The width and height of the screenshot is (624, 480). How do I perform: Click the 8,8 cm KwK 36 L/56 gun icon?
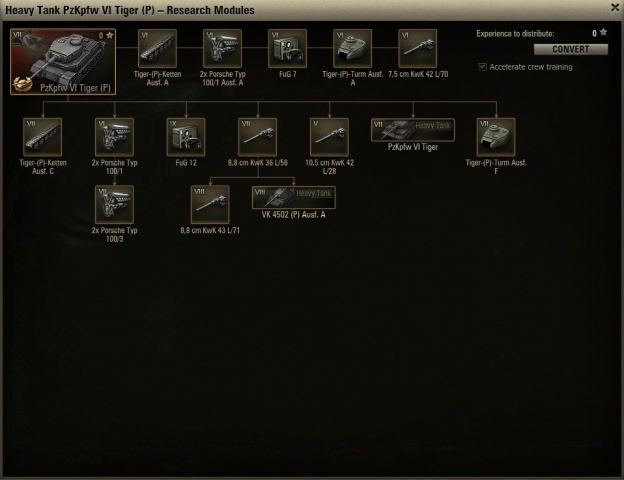pos(257,137)
